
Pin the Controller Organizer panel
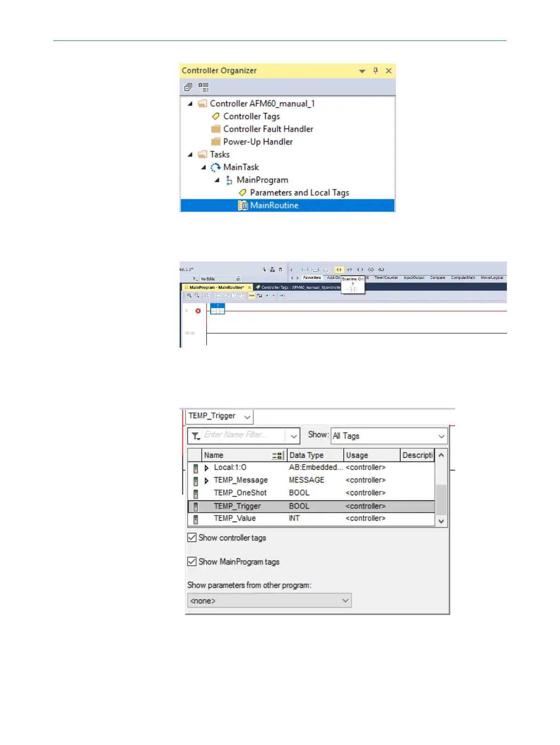click(375, 71)
